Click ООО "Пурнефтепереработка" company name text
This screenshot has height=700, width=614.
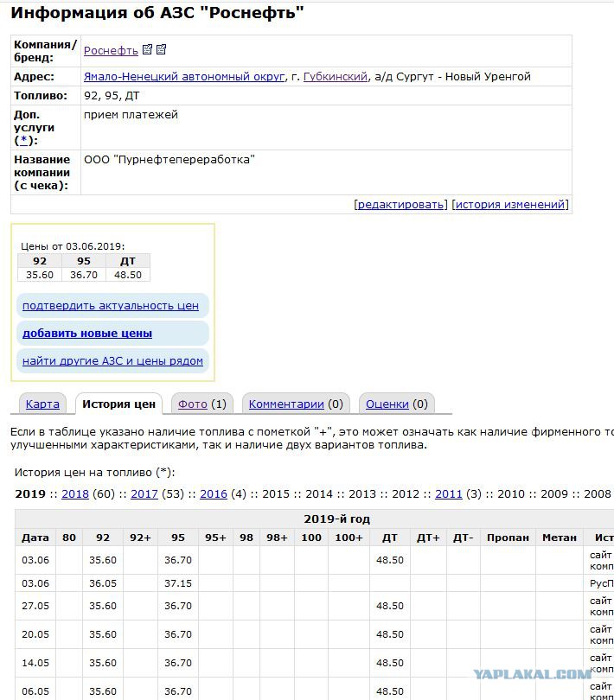(x=169, y=160)
